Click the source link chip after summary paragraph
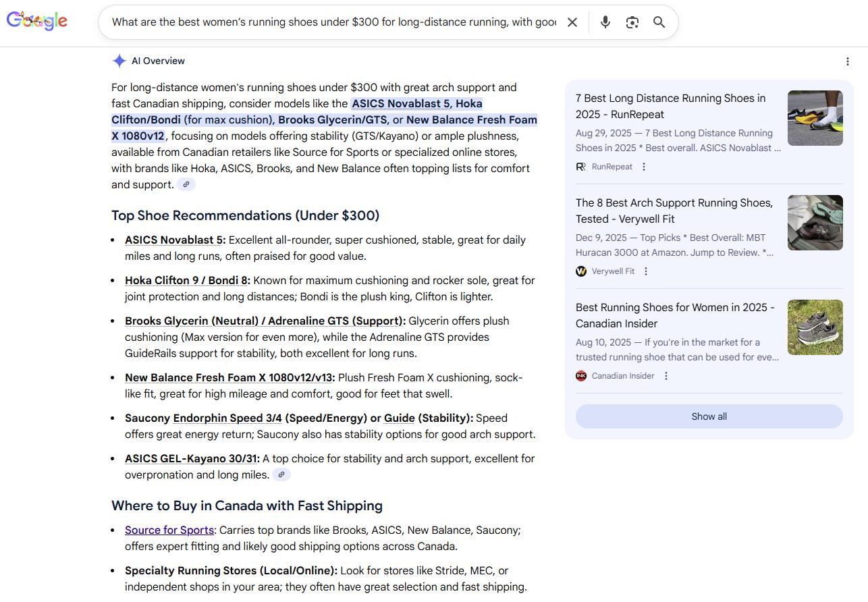The height and width of the screenshot is (602, 868). coord(186,184)
